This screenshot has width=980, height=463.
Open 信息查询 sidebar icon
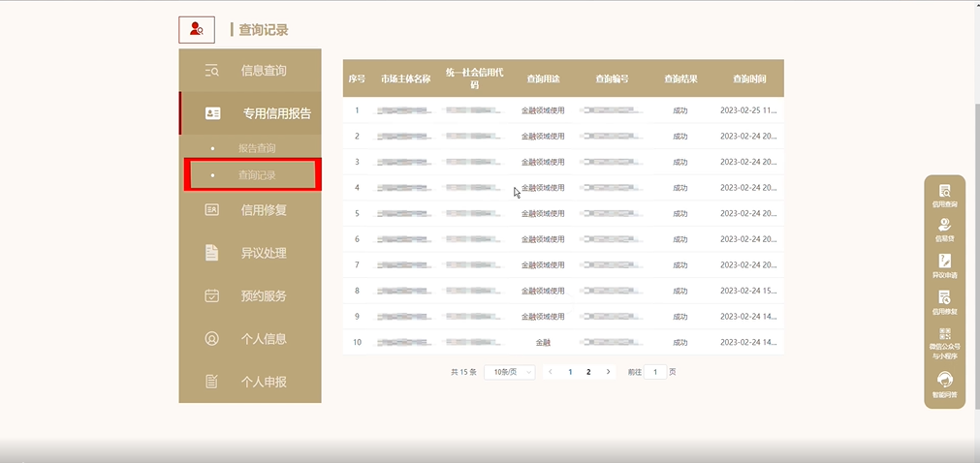pos(212,71)
